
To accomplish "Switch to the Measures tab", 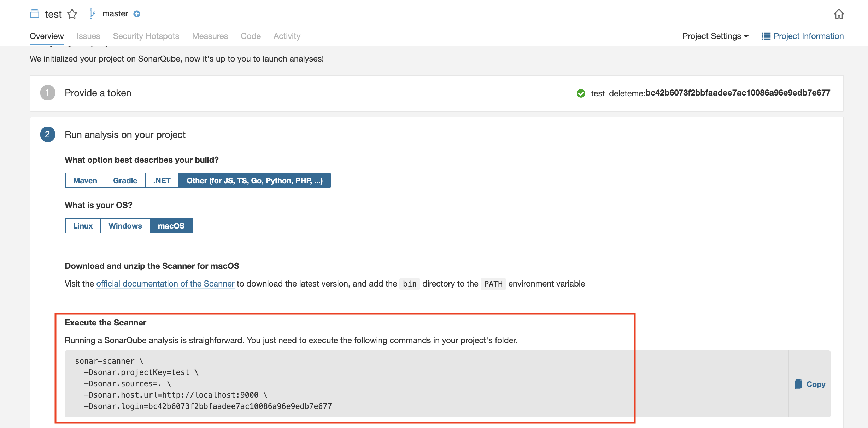I will 210,36.
